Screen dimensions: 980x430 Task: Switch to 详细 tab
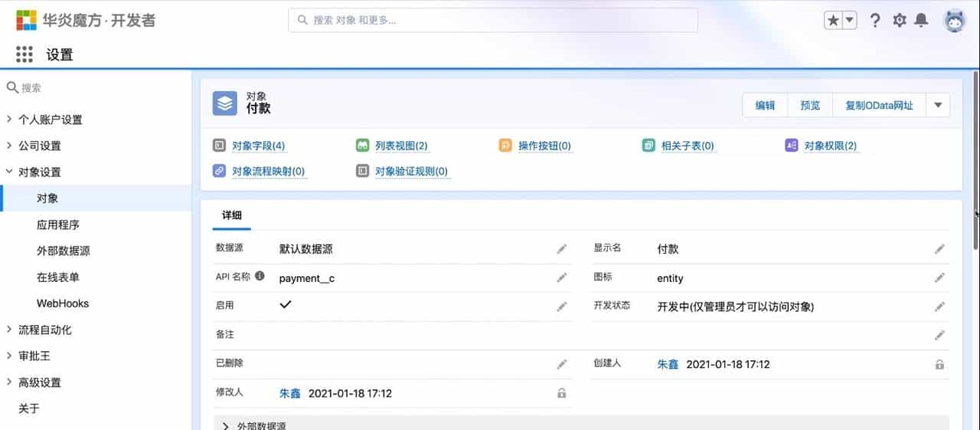(232, 216)
